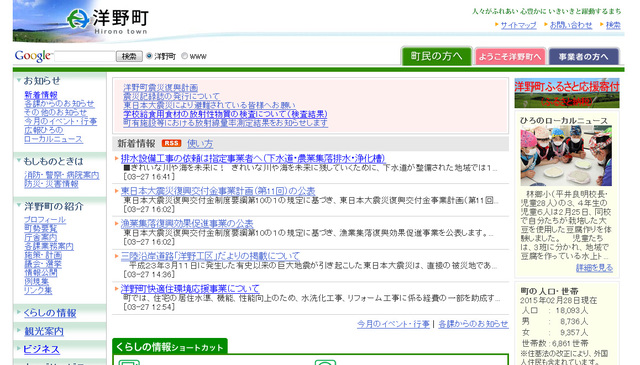This screenshot has width=640, height=365.
Task: Click the Hirono town logo
Action: pyautogui.click(x=108, y=21)
